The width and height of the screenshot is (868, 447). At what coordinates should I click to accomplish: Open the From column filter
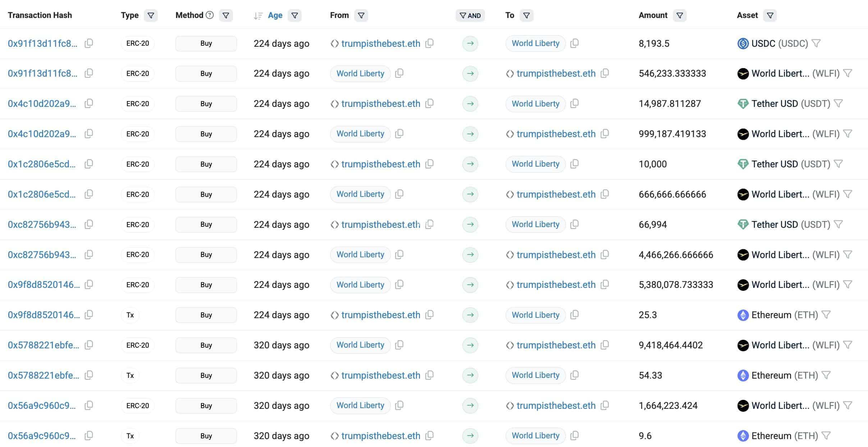click(361, 15)
